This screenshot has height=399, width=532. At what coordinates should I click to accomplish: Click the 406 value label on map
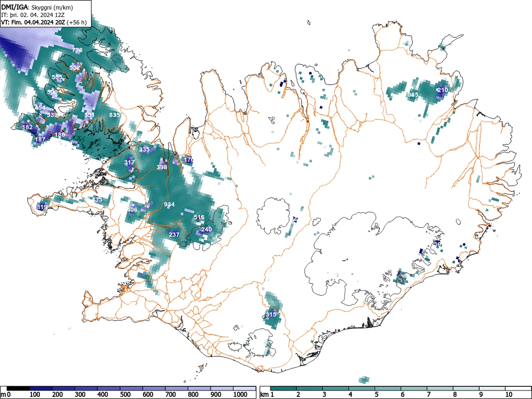[x=132, y=209]
